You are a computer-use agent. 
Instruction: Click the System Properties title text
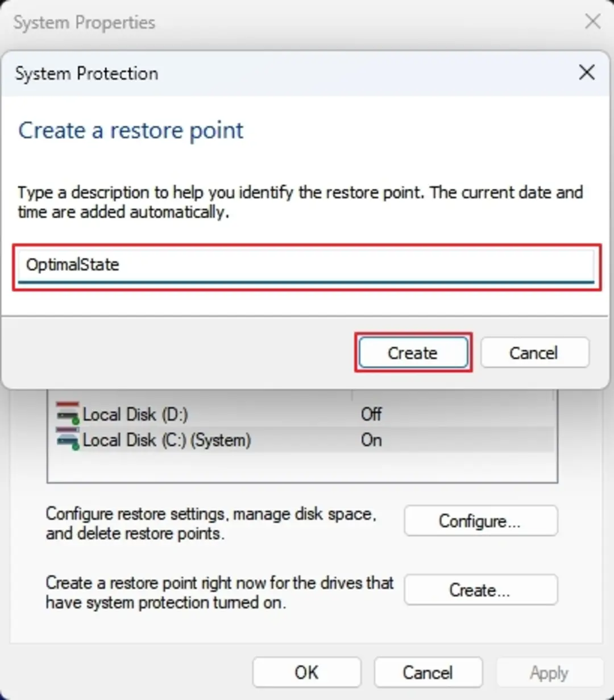84,23
